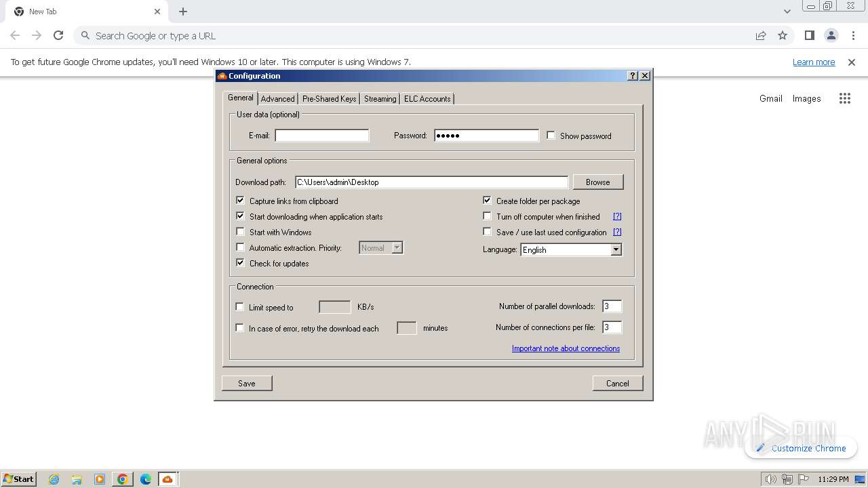Close the Configuration dialog
The width and height of the screenshot is (868, 488).
[645, 76]
